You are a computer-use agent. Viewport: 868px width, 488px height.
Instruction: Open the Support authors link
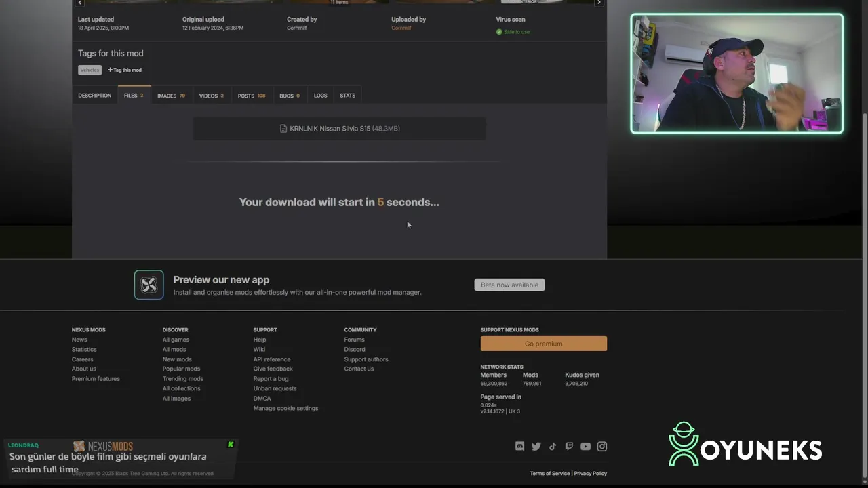366,359
